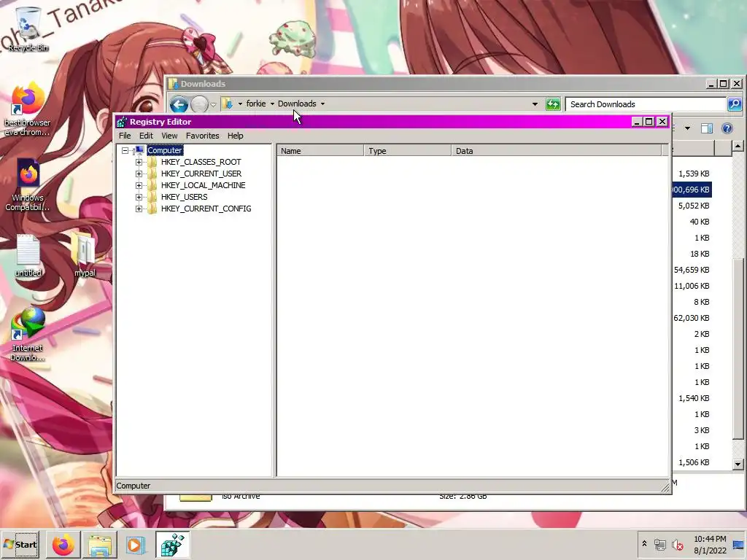Click Forward arrow in Downloads window
This screenshot has height=560, width=747.
click(199, 104)
